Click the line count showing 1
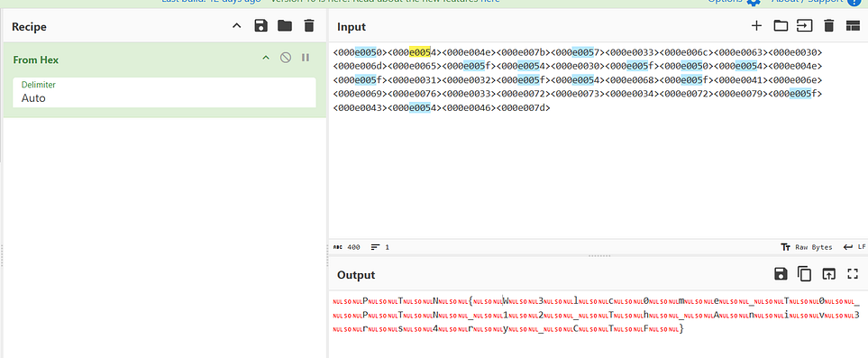 pos(380,247)
